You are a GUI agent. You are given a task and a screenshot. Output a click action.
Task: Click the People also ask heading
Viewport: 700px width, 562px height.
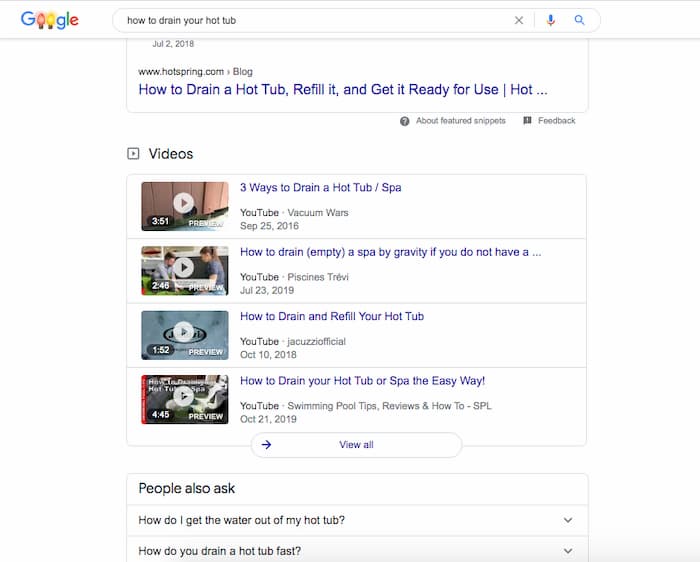tap(187, 488)
